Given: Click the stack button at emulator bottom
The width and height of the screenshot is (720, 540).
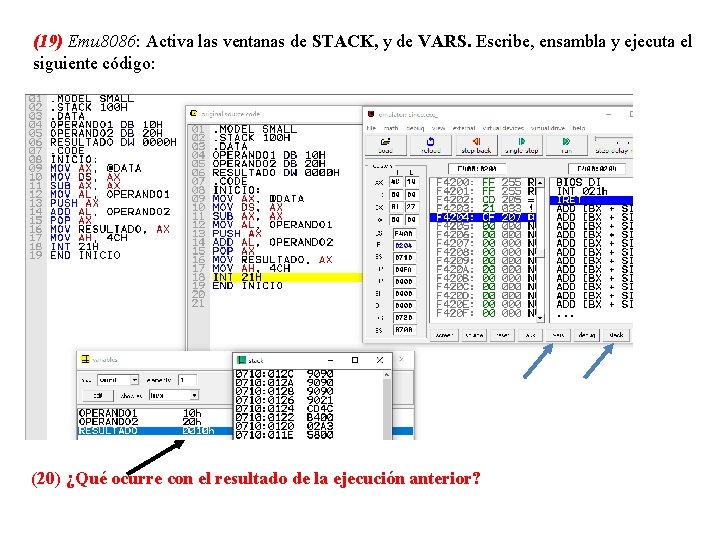Looking at the screenshot, I should click(616, 335).
